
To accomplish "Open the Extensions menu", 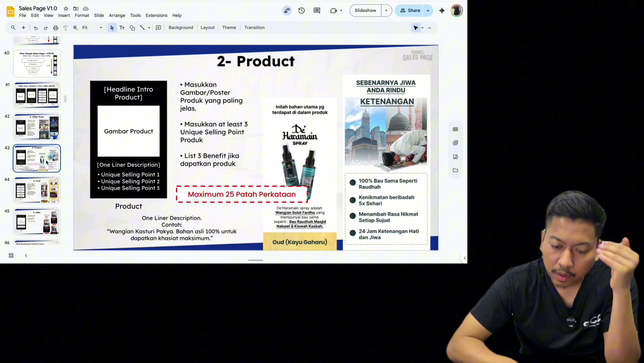I will (156, 15).
